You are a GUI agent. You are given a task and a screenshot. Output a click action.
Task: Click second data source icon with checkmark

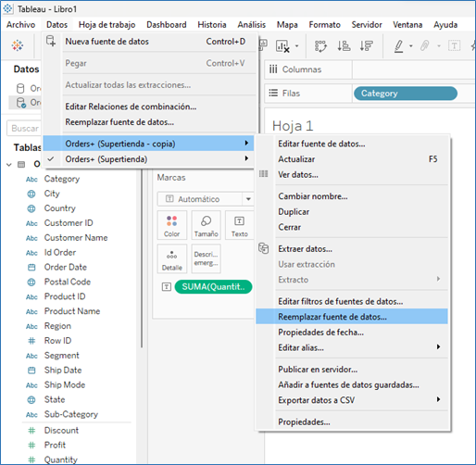20,103
